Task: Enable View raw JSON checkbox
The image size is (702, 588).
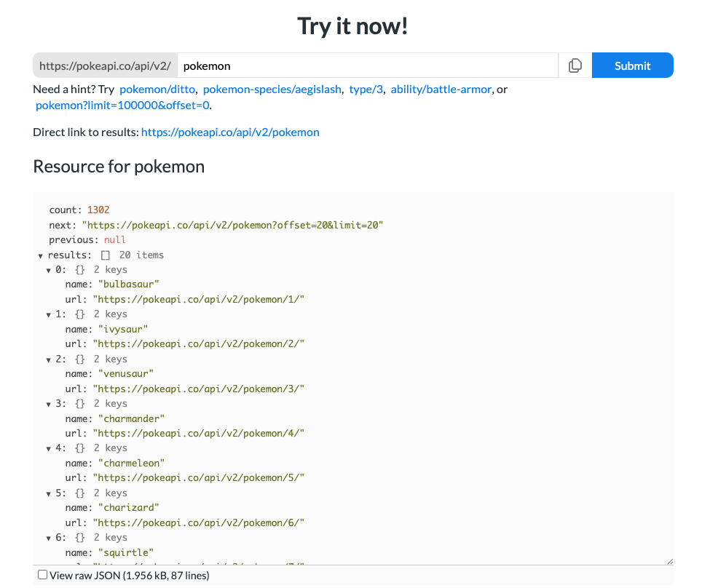Action: tap(42, 575)
